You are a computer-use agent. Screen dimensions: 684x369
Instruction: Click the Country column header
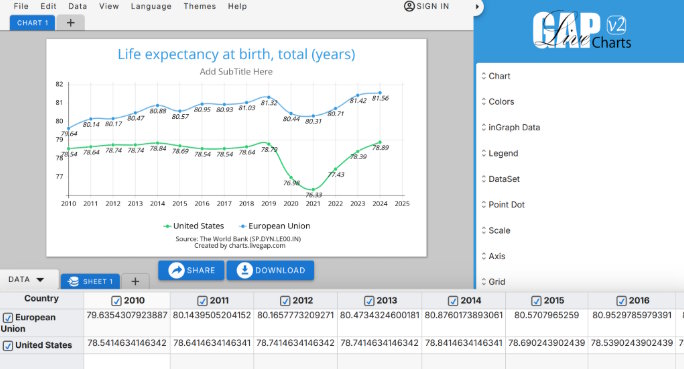pos(41,298)
